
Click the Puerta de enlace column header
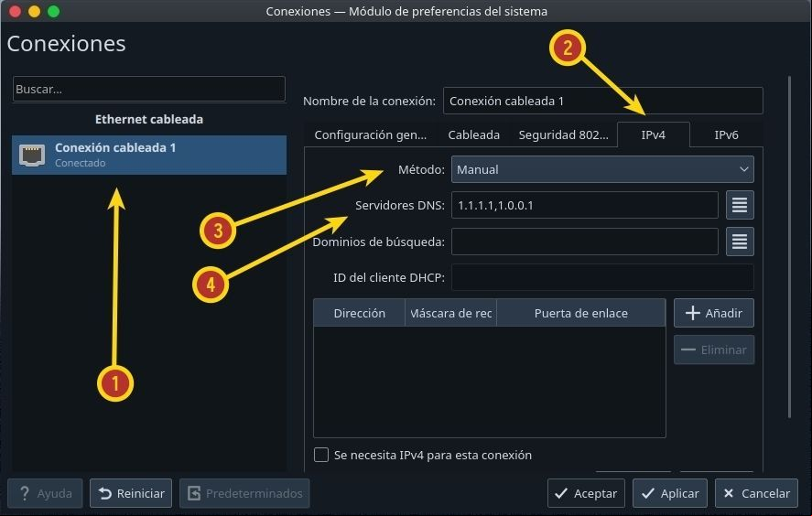pos(581,313)
